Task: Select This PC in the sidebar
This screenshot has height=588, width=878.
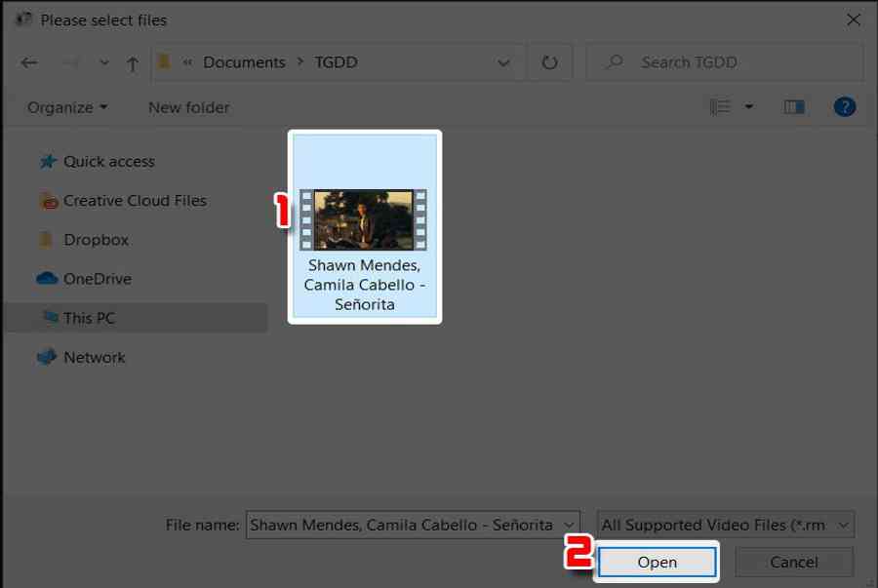Action: click(x=135, y=318)
